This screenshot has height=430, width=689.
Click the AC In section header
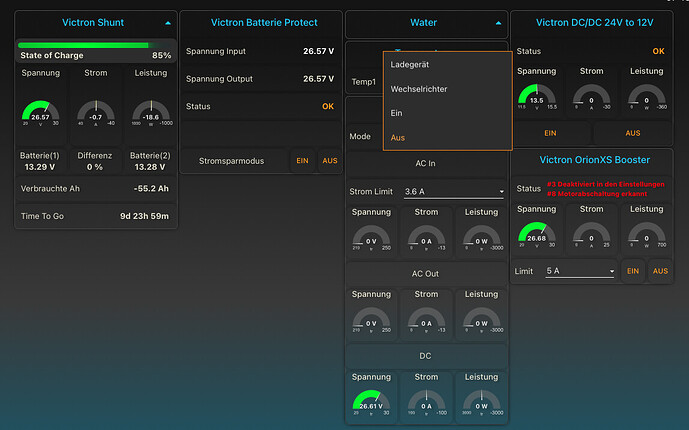click(x=425, y=163)
